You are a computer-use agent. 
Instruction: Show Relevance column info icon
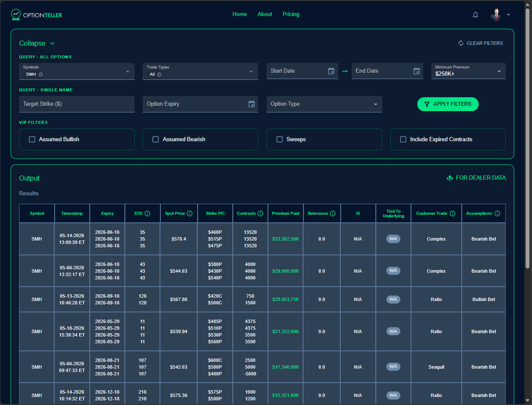pyautogui.click(x=333, y=213)
